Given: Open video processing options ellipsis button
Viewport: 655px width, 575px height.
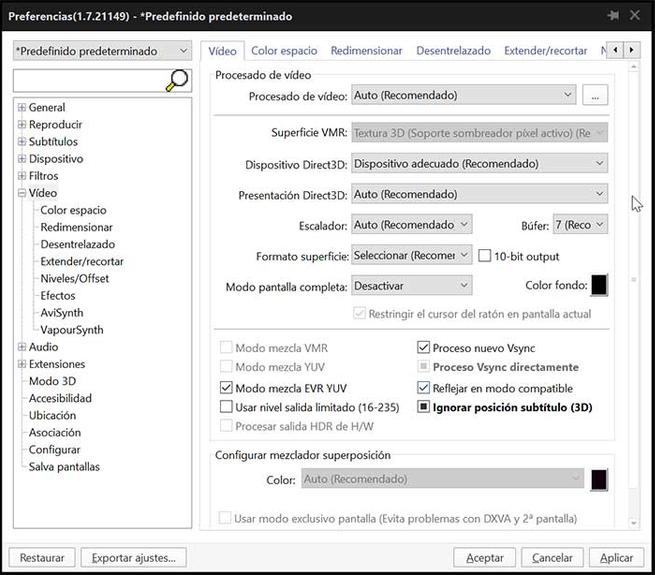Looking at the screenshot, I should pos(595,95).
